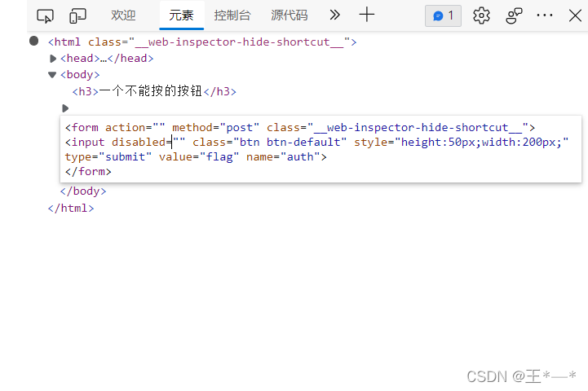Open the three-dot customize menu
588x391 pixels.
[545, 15]
